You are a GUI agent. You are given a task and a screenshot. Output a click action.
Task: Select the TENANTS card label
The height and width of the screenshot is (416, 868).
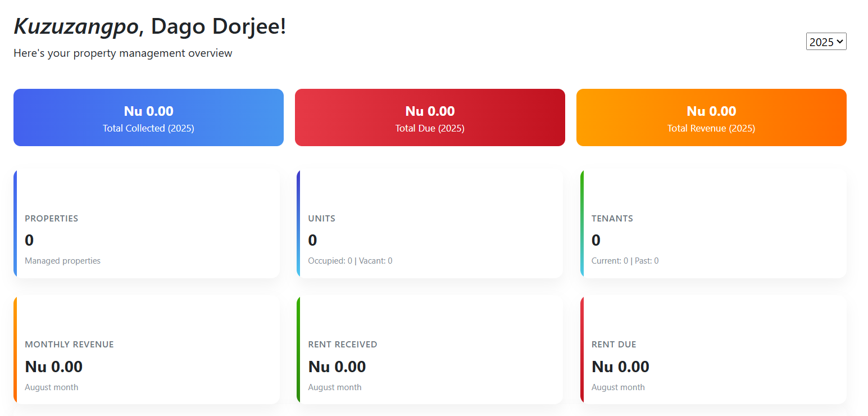click(x=612, y=219)
